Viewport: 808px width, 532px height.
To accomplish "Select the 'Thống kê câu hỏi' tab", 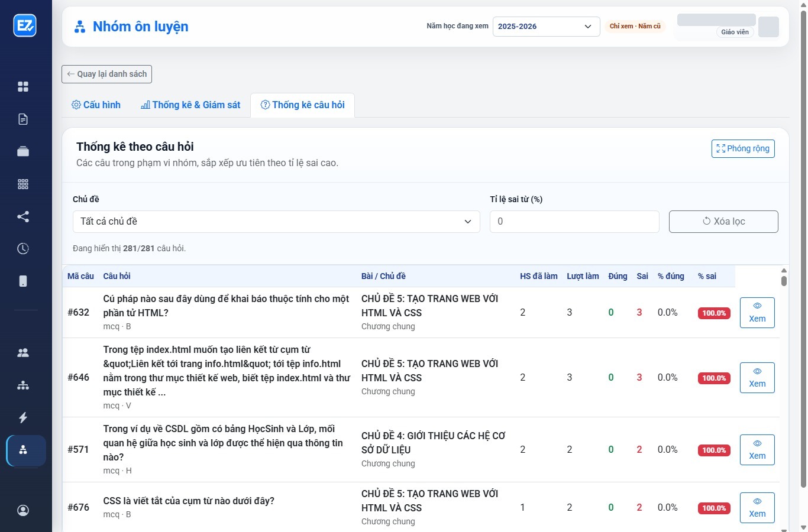I will click(x=302, y=105).
